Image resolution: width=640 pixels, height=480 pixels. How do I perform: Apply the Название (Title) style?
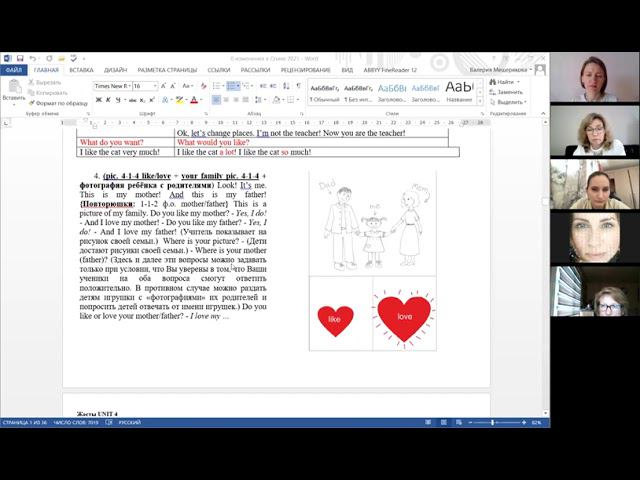[x=459, y=93]
